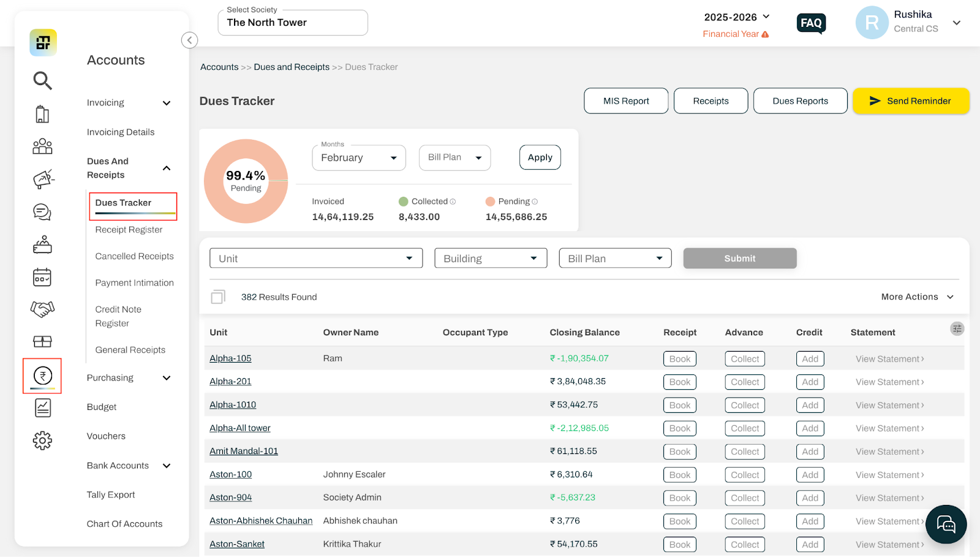Open Chart Of Accounts menu item
This screenshot has width=980, height=557.
pyautogui.click(x=124, y=524)
